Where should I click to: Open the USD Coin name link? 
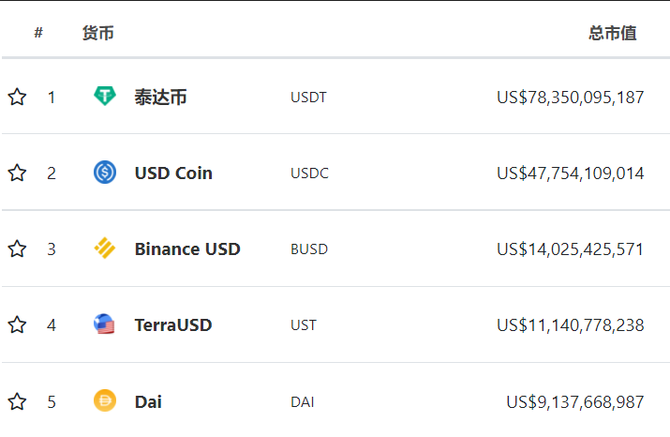tap(173, 173)
